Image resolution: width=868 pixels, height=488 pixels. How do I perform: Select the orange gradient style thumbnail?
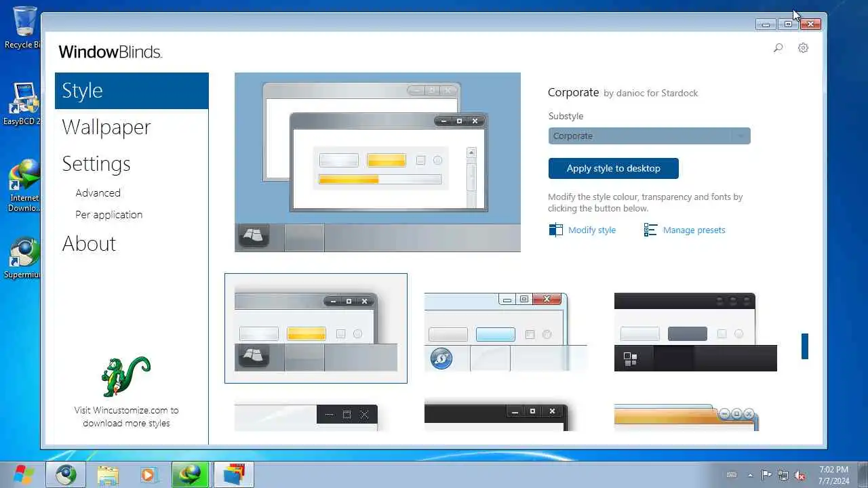(x=686, y=418)
